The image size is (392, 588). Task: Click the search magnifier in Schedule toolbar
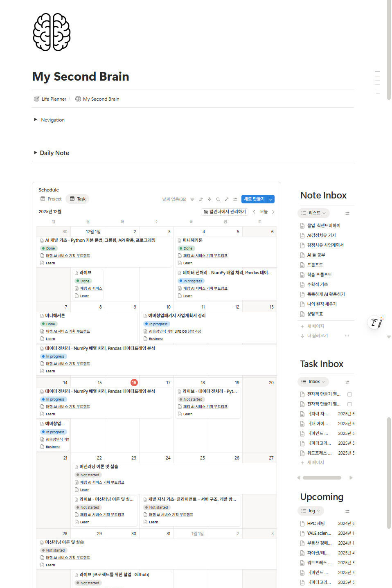click(x=218, y=199)
